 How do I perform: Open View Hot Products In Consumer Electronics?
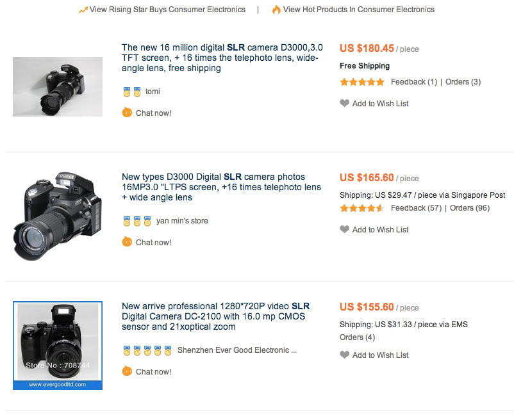point(358,10)
